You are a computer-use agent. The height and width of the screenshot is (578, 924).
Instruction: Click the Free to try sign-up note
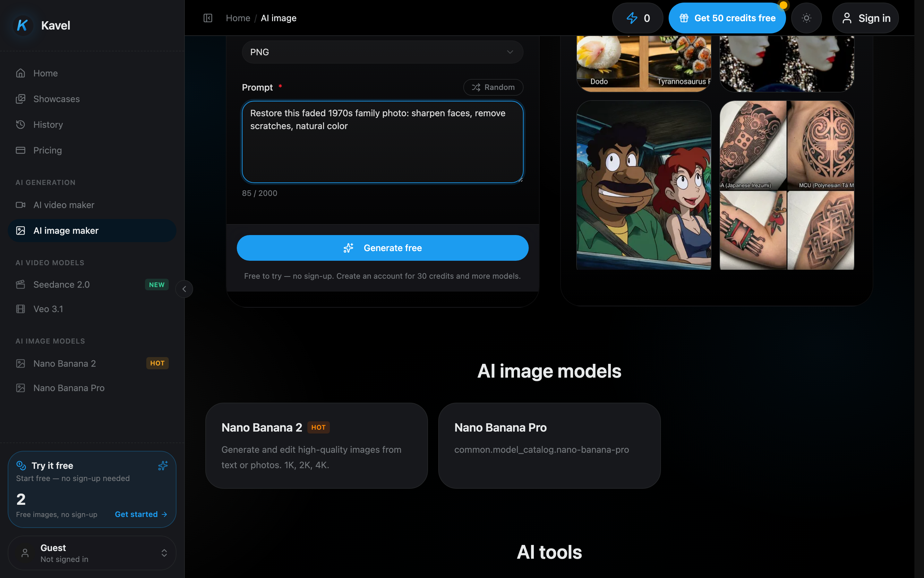tap(382, 276)
